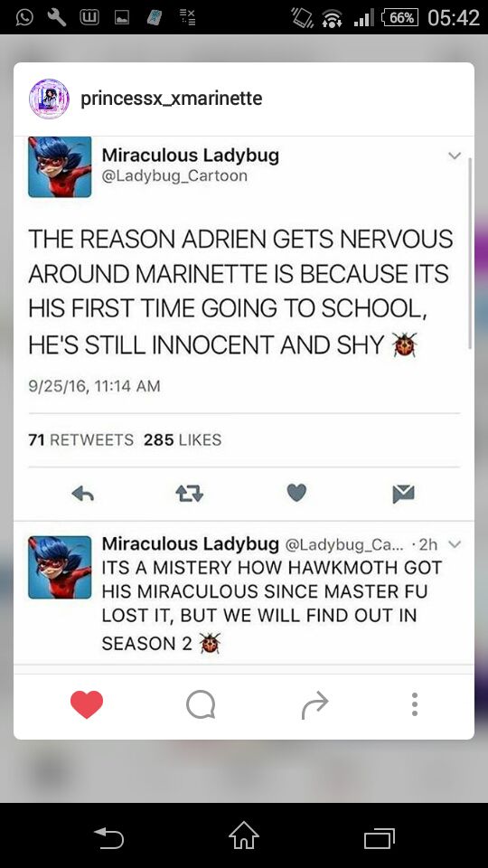
Task: Tap the share arrow icon
Action: tap(314, 705)
